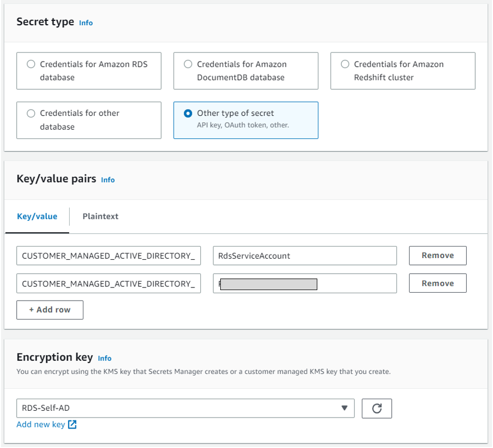This screenshot has width=493, height=448.
Task: Open the Add new key link
Action: tap(41, 424)
